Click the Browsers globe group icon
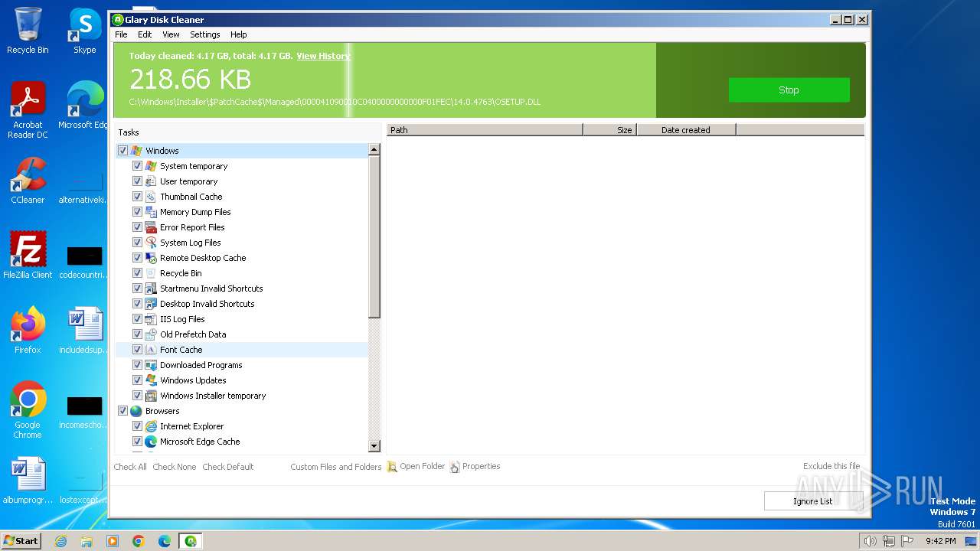 (x=136, y=411)
